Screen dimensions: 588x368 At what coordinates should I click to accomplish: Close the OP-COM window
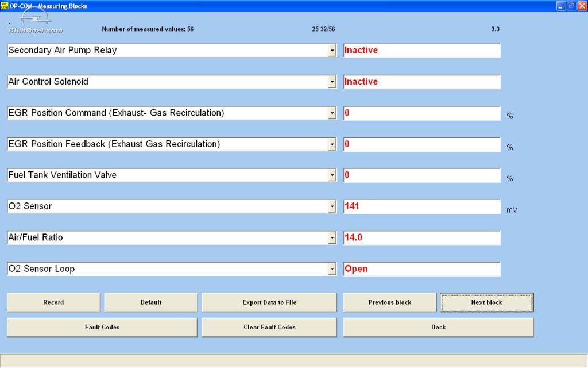[x=582, y=6]
